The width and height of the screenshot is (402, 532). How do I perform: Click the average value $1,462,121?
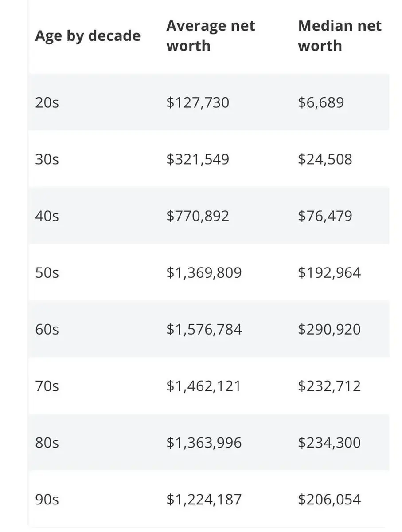(x=203, y=386)
